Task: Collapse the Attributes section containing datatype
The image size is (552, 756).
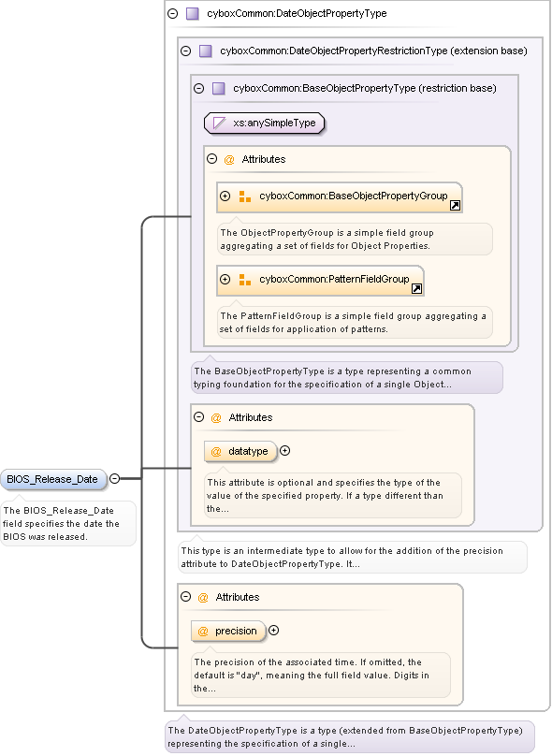Action: (198, 417)
